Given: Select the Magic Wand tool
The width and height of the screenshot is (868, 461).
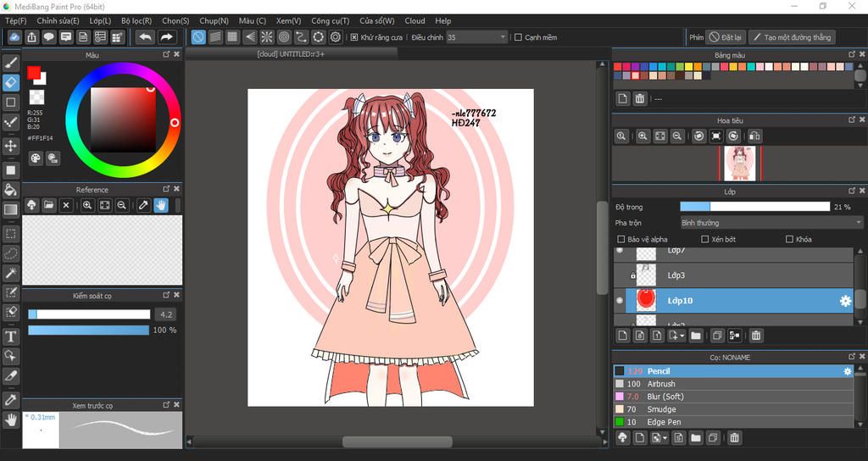Looking at the screenshot, I should [x=10, y=273].
